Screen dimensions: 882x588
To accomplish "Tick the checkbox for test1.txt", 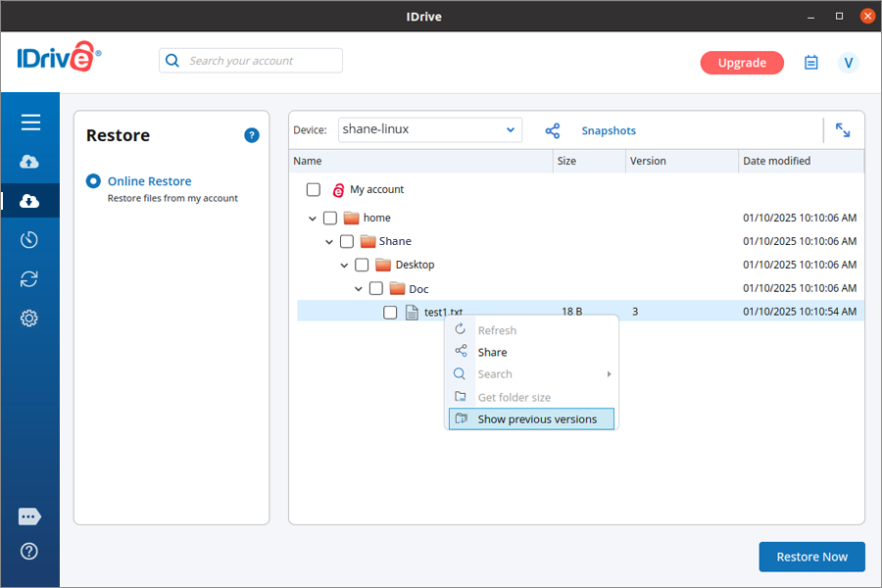I will pos(390,313).
